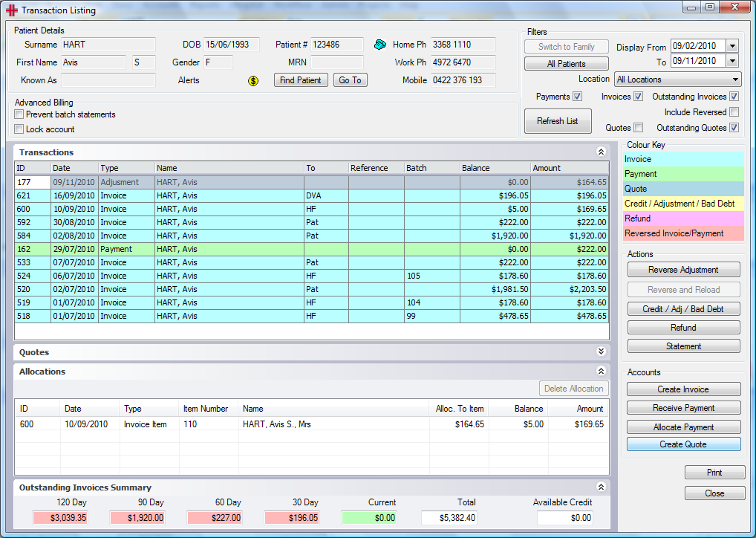Tick Prevent batch statements checkbox
Screen dimensions: 756x538
tap(19, 114)
